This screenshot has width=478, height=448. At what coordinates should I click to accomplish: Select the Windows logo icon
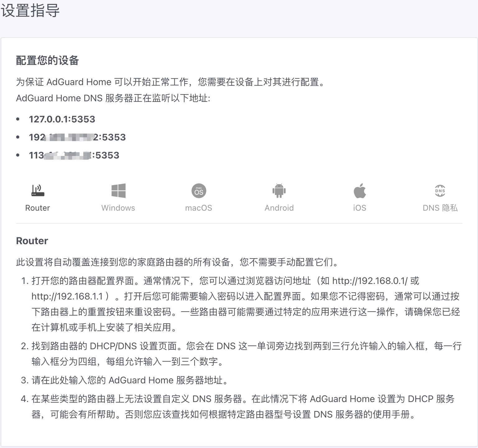coord(118,191)
